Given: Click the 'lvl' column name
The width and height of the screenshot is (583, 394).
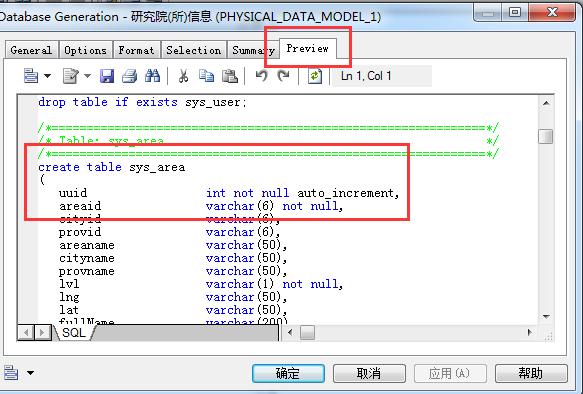Looking at the screenshot, I should 69,284.
